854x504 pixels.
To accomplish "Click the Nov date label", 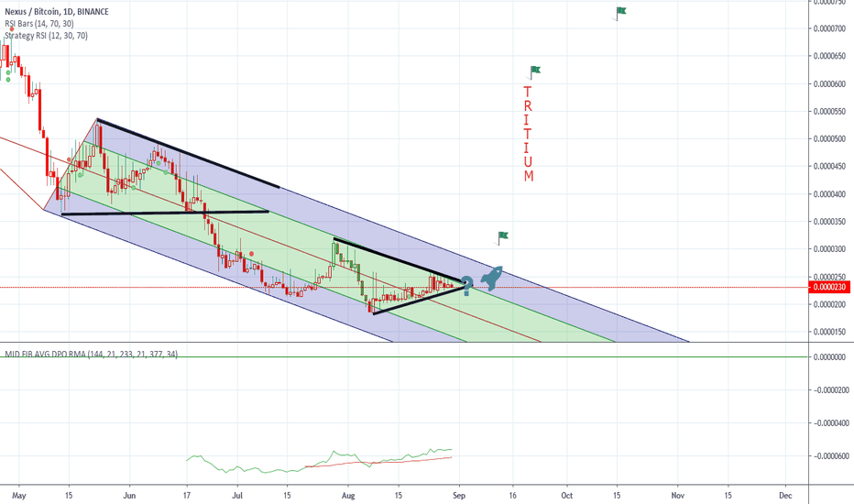I will click(x=677, y=495).
